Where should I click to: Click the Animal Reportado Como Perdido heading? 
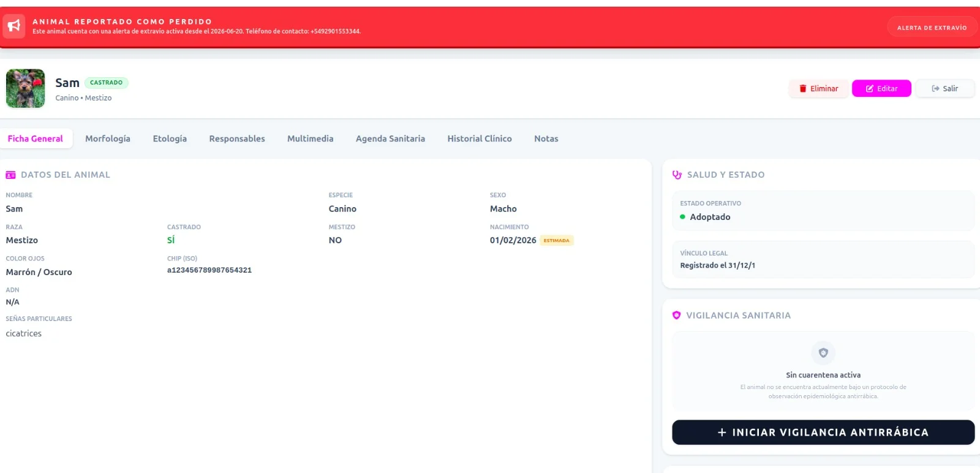point(122,21)
